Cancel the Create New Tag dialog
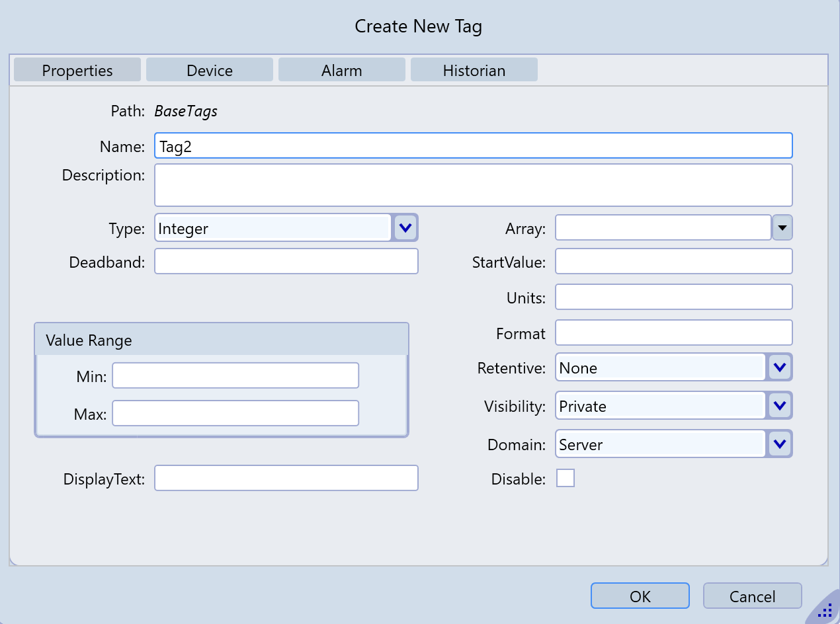The width and height of the screenshot is (840, 624). [752, 596]
